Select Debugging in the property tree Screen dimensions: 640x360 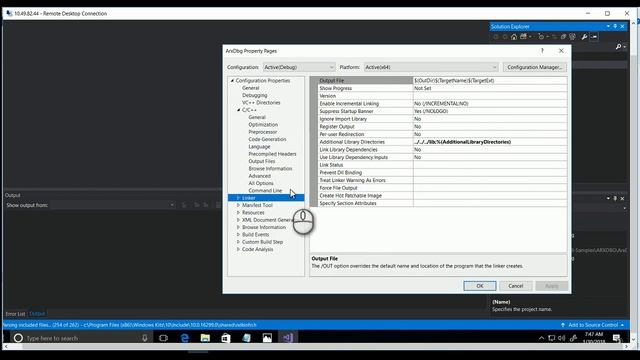pos(254,95)
